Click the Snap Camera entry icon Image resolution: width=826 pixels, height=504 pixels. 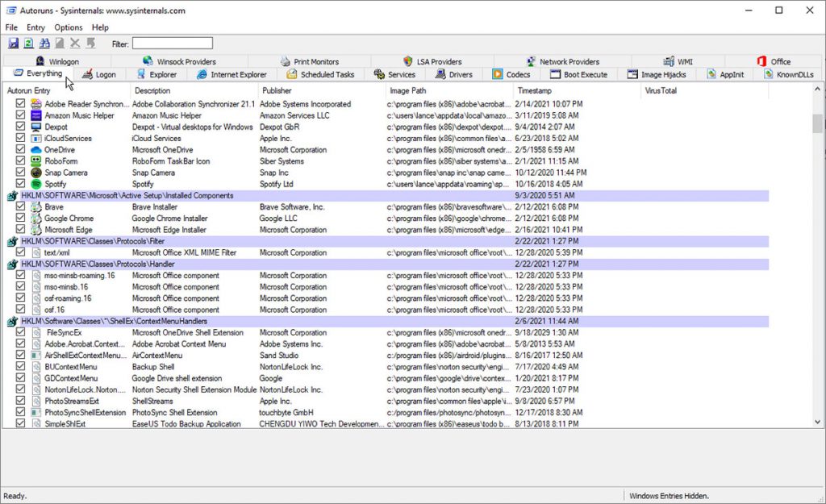36,173
